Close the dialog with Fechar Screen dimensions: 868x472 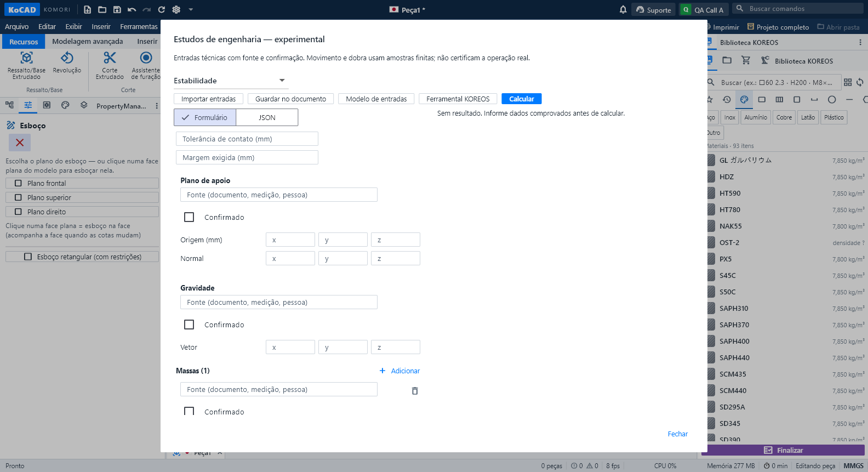pyautogui.click(x=678, y=434)
